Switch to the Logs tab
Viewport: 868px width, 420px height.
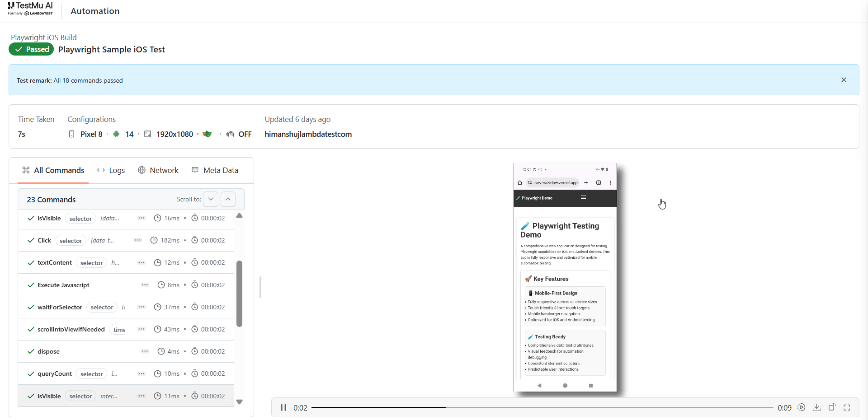111,170
